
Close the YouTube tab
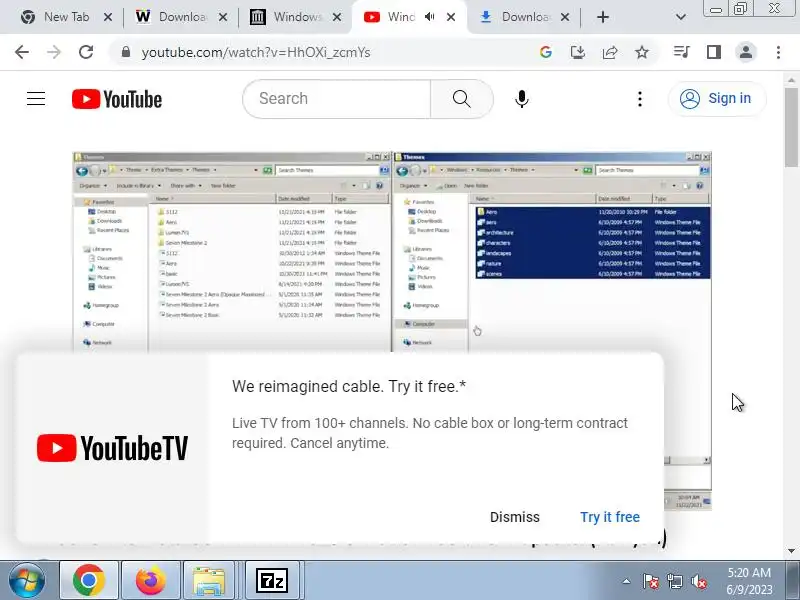(451, 17)
